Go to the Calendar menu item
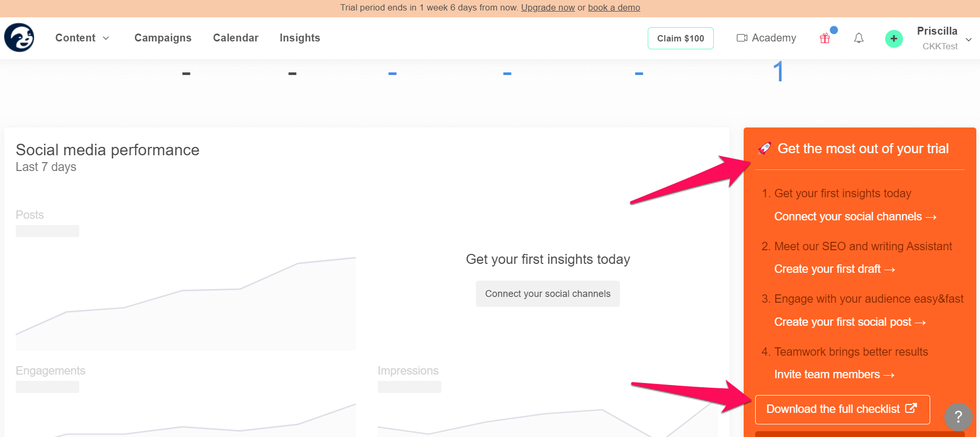980x437 pixels. 236,38
